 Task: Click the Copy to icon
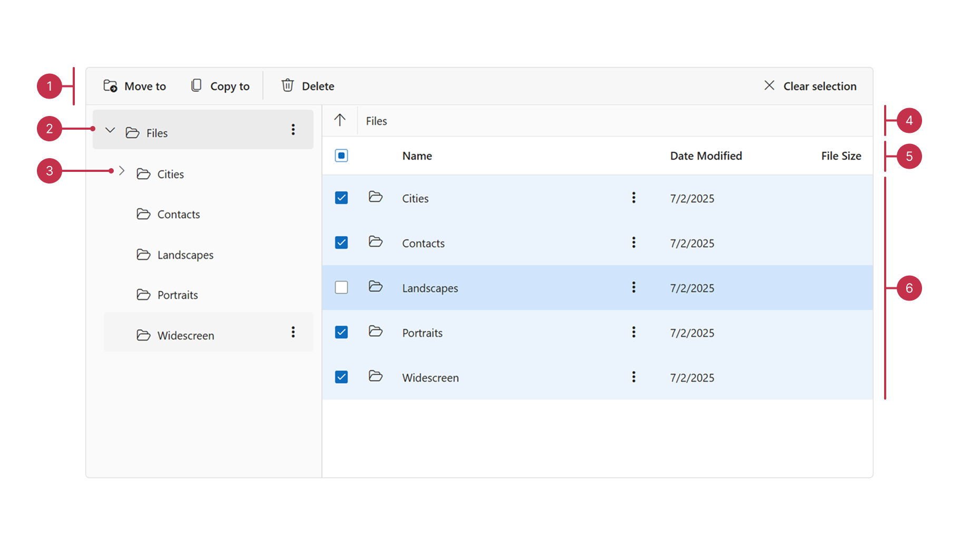(x=196, y=85)
